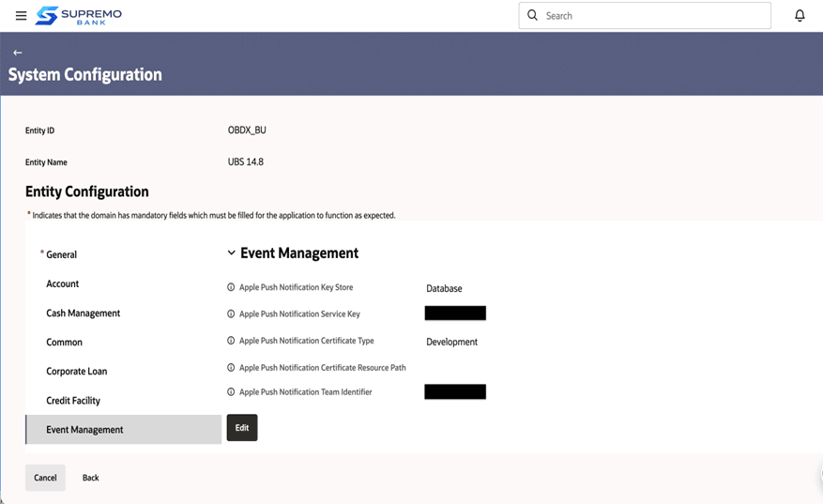823x504 pixels.
Task: Open the hamburger navigation menu
Action: tap(21, 16)
